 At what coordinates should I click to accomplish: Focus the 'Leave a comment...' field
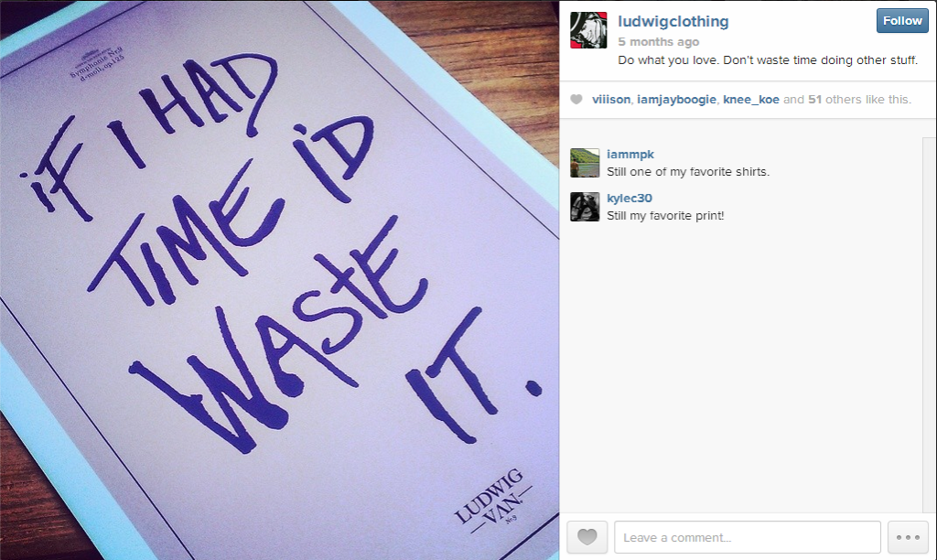(x=747, y=537)
